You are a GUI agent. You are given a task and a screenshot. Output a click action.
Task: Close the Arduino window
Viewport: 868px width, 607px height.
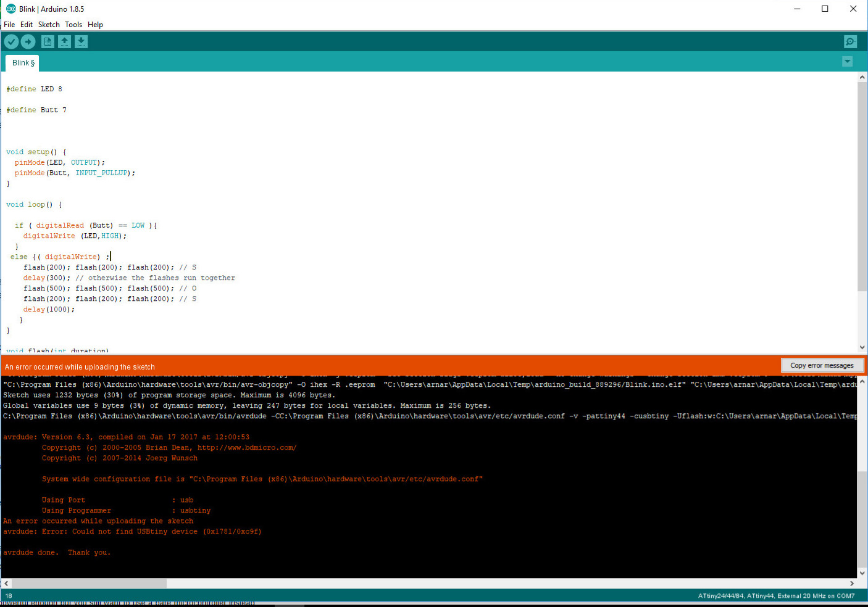853,9
